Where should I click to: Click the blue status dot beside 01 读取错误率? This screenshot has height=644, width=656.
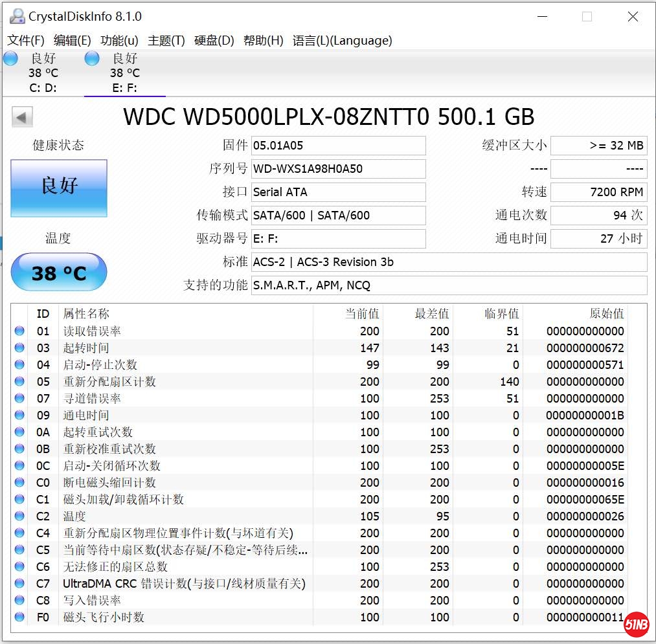pyautogui.click(x=19, y=331)
